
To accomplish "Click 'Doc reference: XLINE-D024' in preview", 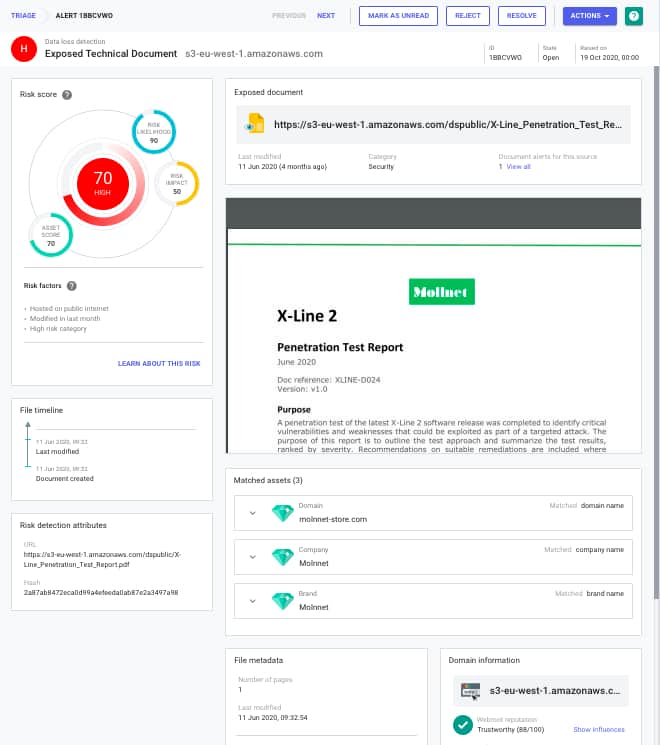I will tap(329, 380).
